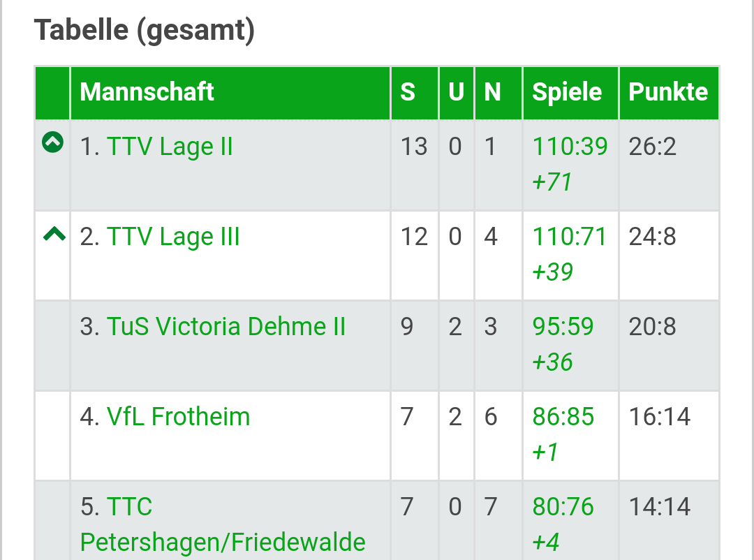Click the 86:85 games score for VfL Frotheim
Viewport: 754px width, 560px height.
tap(563, 417)
